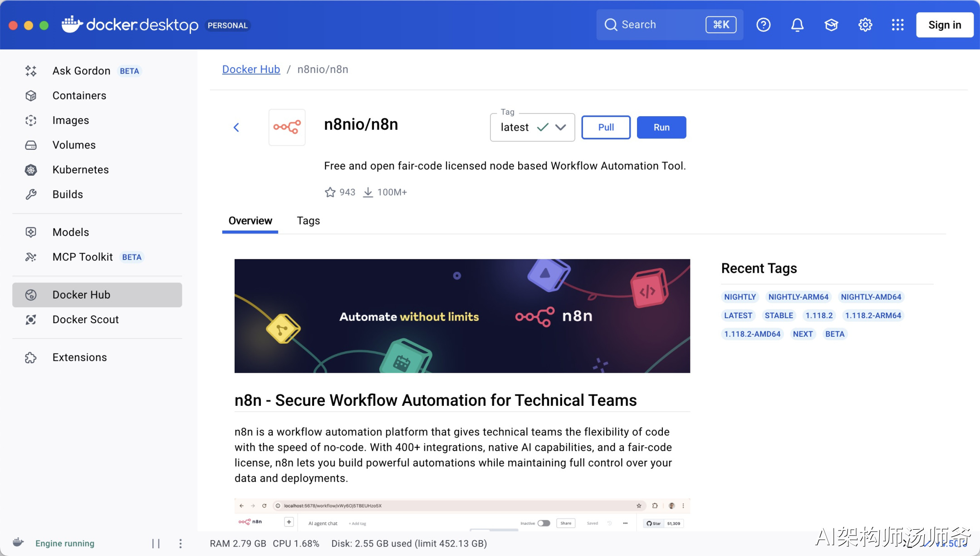The width and height of the screenshot is (980, 556).
Task: Open Containers in the sidebar
Action: click(79, 96)
